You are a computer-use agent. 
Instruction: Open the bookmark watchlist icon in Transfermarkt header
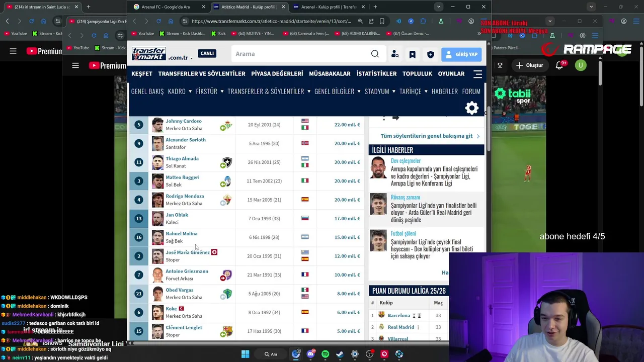412,54
